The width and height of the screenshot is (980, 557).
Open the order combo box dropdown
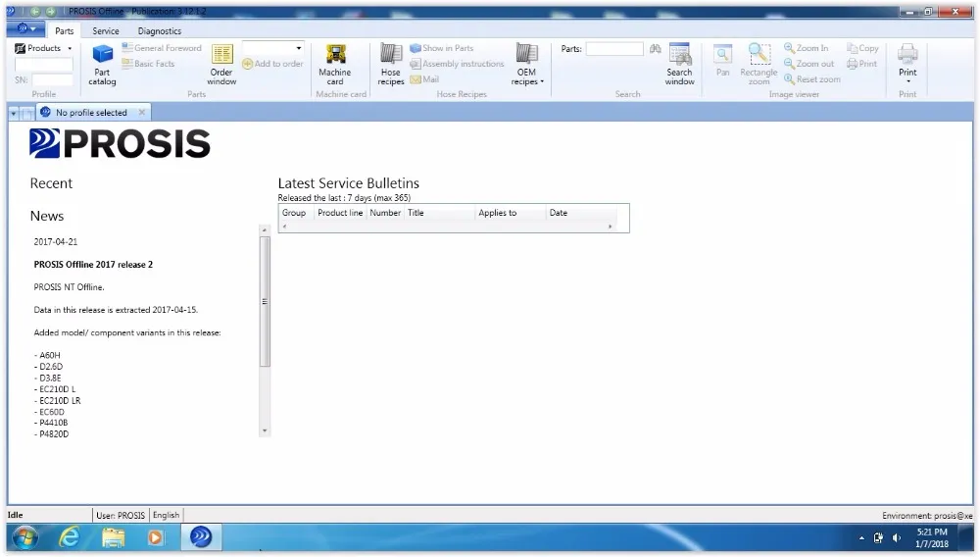tap(299, 48)
